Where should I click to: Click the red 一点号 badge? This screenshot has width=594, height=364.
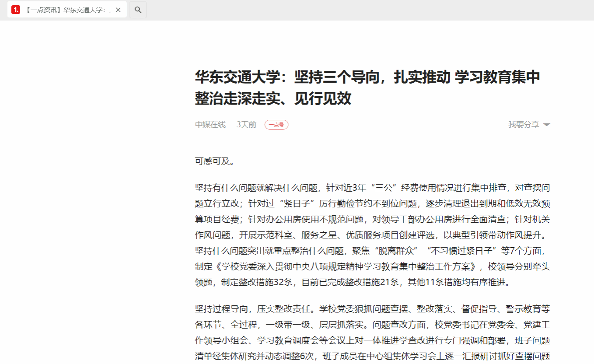pyautogui.click(x=276, y=125)
